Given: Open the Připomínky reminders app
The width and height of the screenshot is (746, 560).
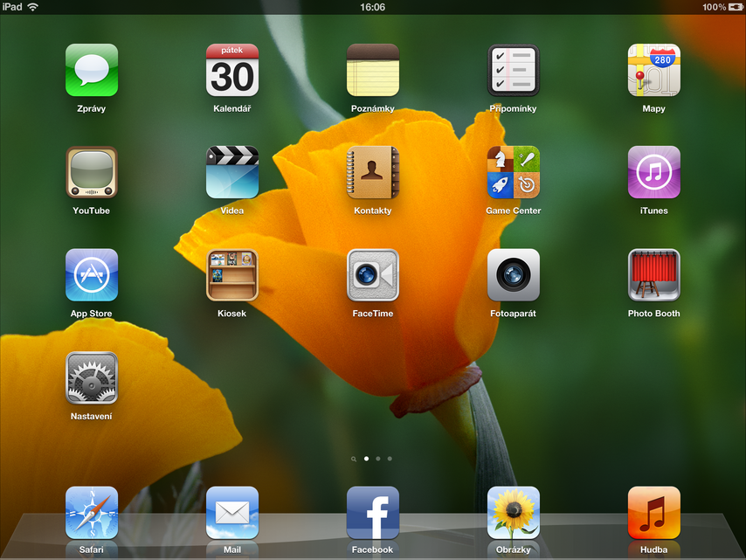Looking at the screenshot, I should (513, 70).
